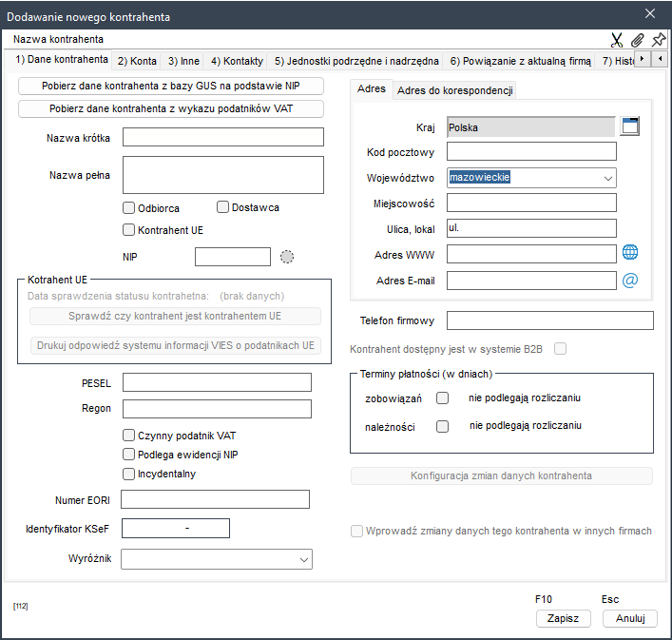Check Podlega ewidencji NIP
The height and width of the screenshot is (640, 672).
(128, 455)
